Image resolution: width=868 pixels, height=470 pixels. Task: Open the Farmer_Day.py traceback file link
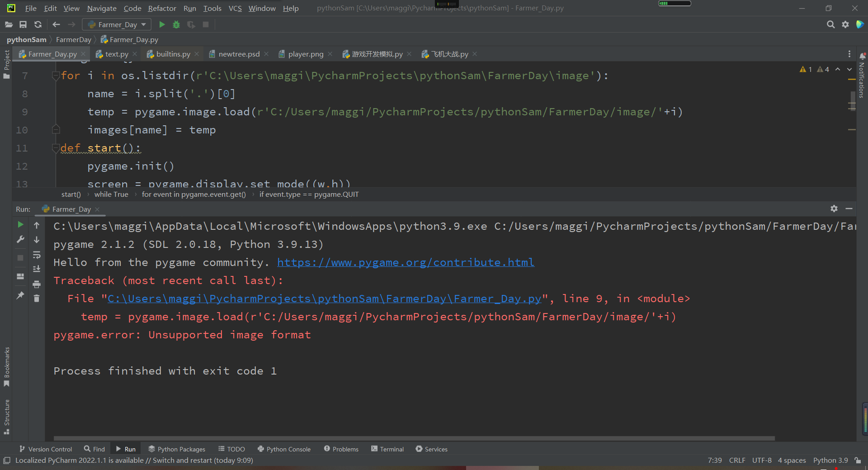[324, 299]
